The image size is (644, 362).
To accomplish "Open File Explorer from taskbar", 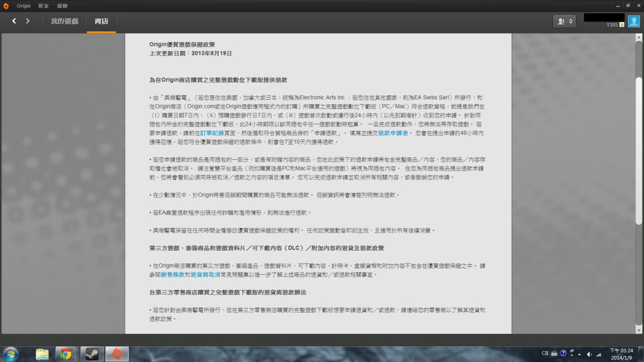I will pos(42,354).
